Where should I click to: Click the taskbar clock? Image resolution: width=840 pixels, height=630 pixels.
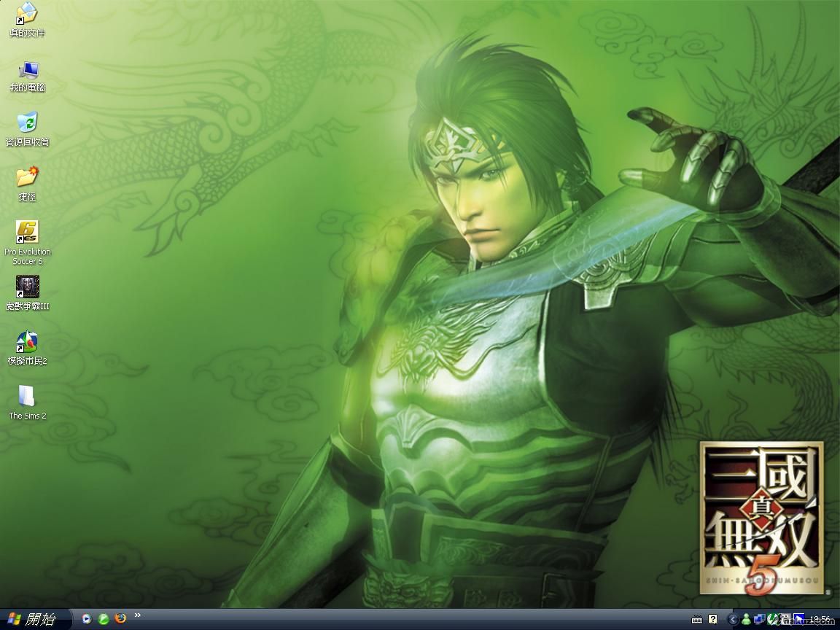coord(820,619)
